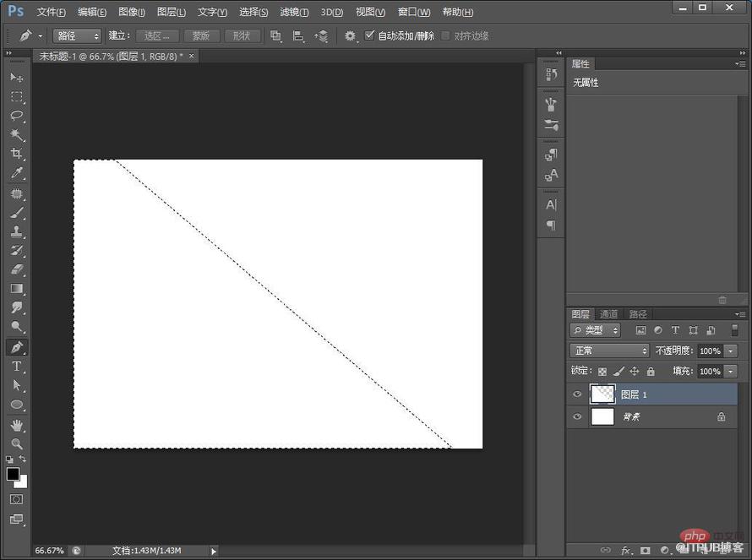Open the 滤镜(T) menu
Screen dimensions: 752x560
294,13
